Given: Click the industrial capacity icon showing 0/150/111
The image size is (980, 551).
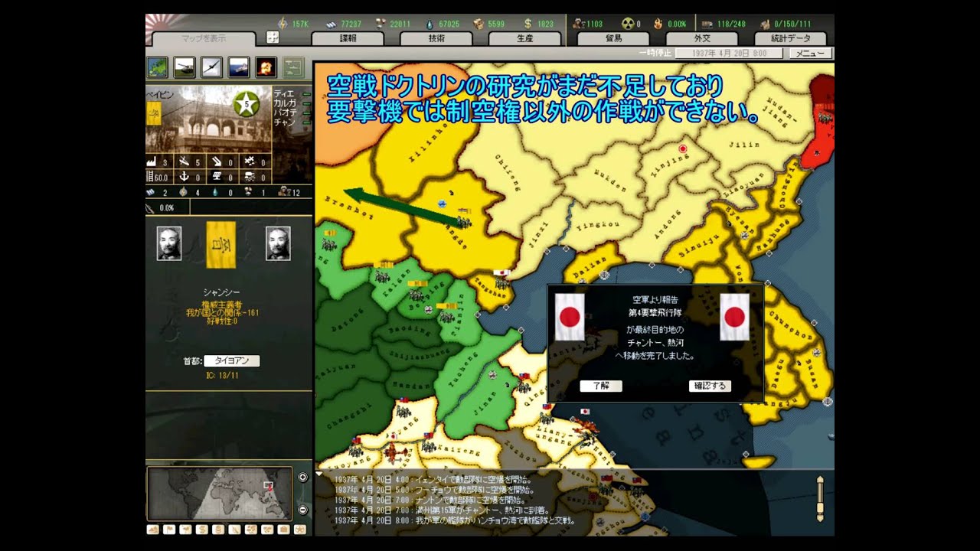Looking at the screenshot, I should (x=764, y=24).
